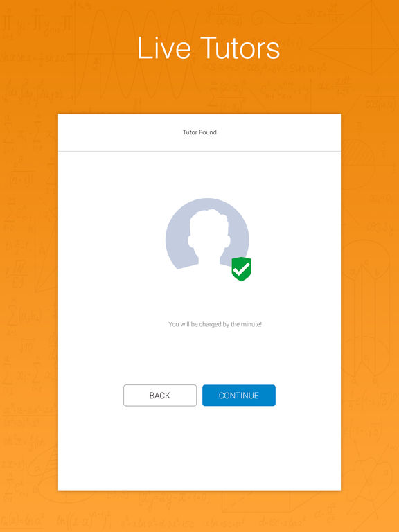This screenshot has width=399, height=532.
Task: Click the CONTINUE label text
Action: tap(239, 396)
